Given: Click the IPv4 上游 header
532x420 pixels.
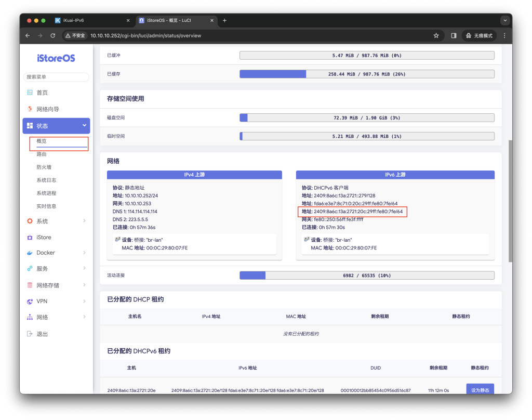Looking at the screenshot, I should coord(194,175).
